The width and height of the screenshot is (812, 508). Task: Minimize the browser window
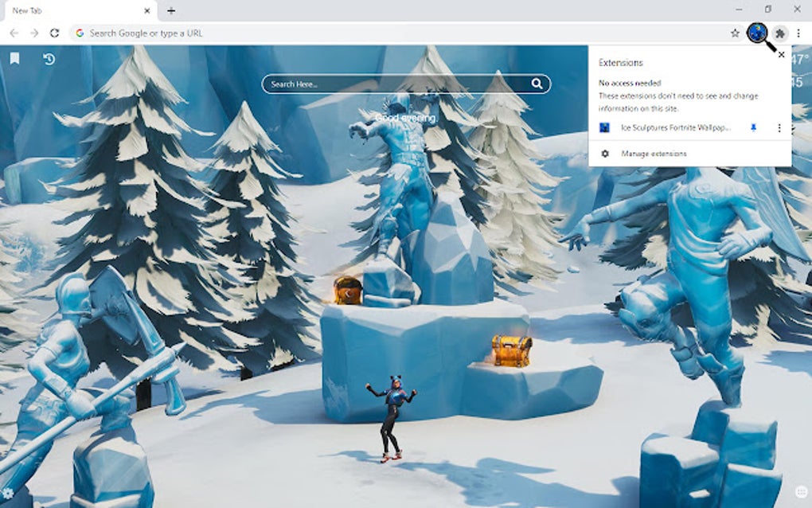(739, 10)
